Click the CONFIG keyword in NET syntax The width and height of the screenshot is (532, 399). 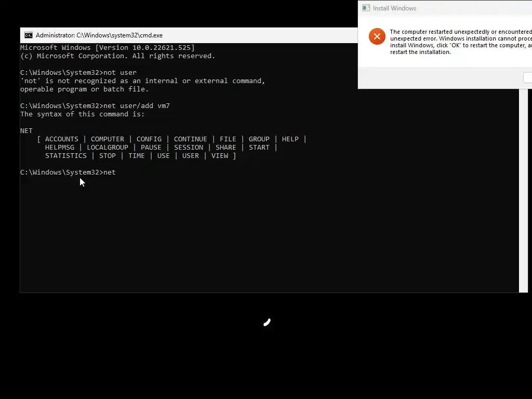[x=149, y=139]
